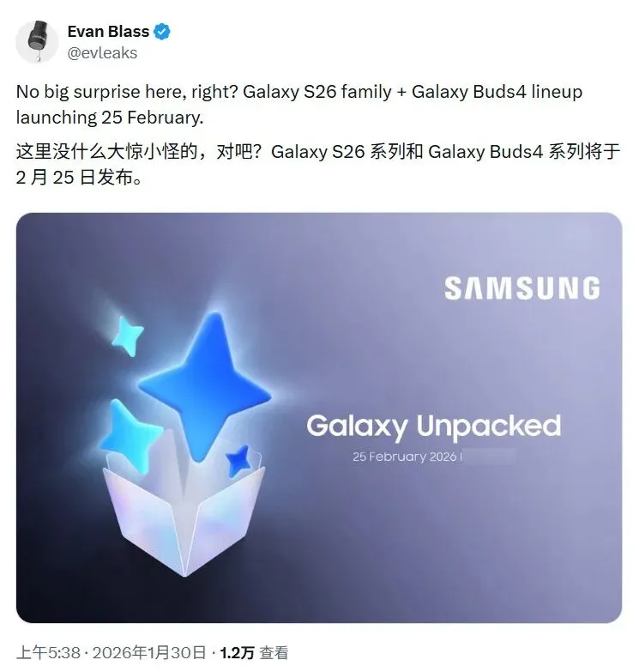
Task: Click the SAMSUNG logo in the image
Action: [522, 288]
